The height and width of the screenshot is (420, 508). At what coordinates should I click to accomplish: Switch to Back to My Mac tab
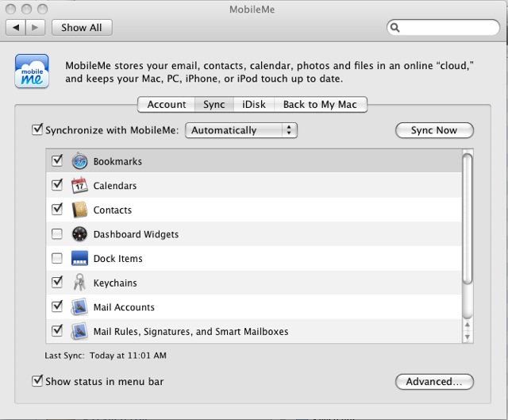pos(321,104)
